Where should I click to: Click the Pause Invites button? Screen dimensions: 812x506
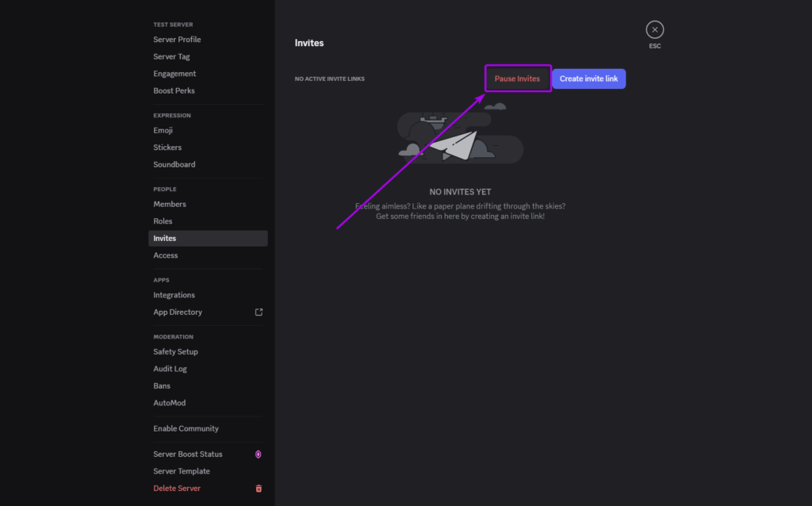click(x=517, y=78)
